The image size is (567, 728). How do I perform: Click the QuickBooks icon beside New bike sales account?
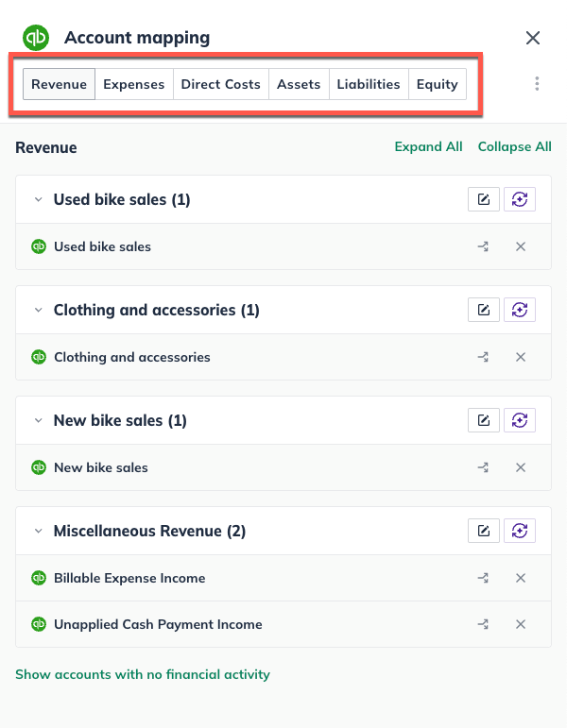[39, 467]
